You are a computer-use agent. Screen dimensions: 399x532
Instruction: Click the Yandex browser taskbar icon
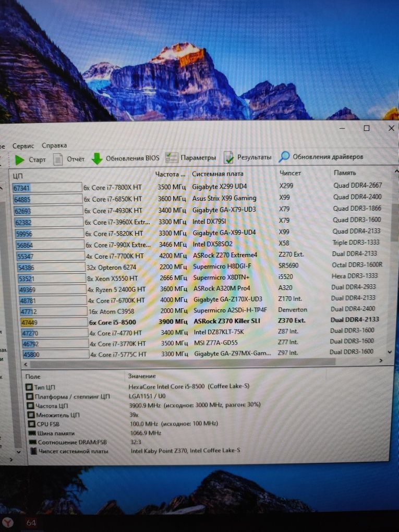pyautogui.click(x=7, y=523)
